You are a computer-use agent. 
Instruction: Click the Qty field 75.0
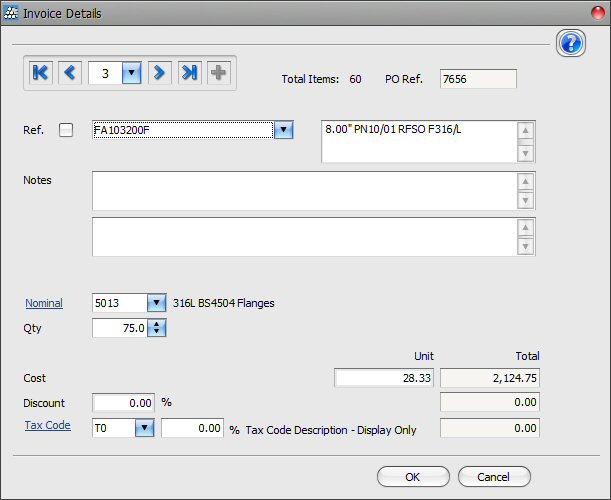(x=120, y=328)
